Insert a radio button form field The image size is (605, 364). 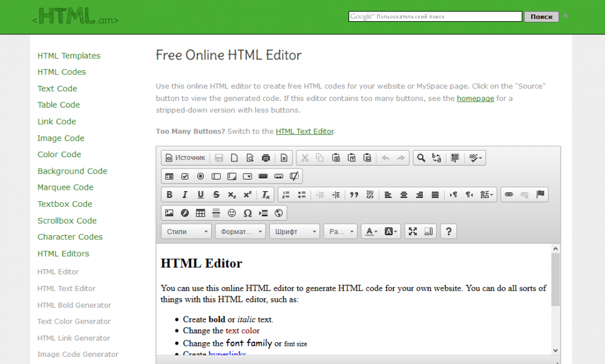(x=200, y=176)
